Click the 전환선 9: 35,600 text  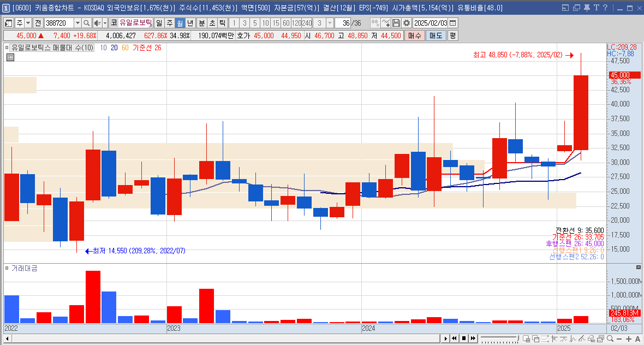[x=580, y=230]
